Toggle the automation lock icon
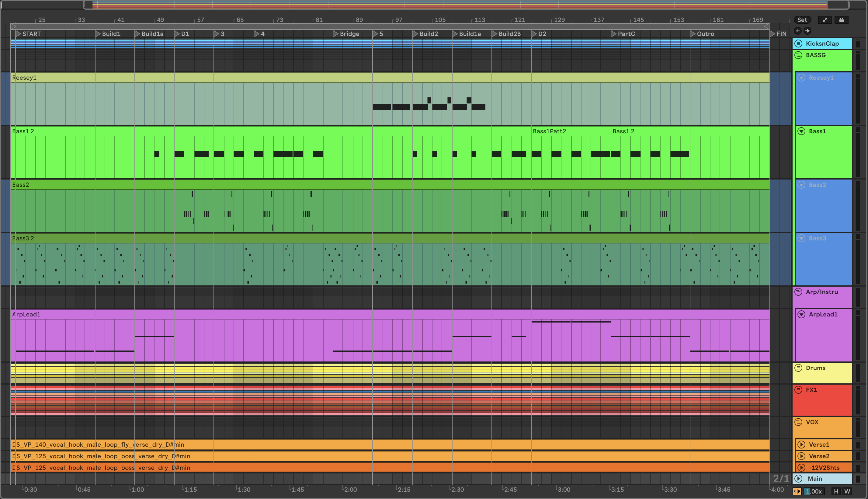The width and height of the screenshot is (868, 499). pyautogui.click(x=841, y=20)
